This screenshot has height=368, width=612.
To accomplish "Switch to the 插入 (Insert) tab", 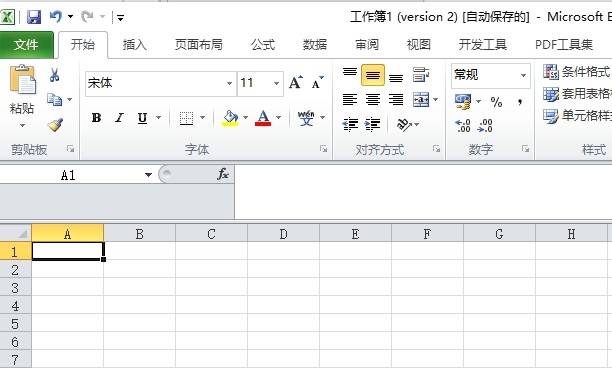I will pyautogui.click(x=134, y=44).
